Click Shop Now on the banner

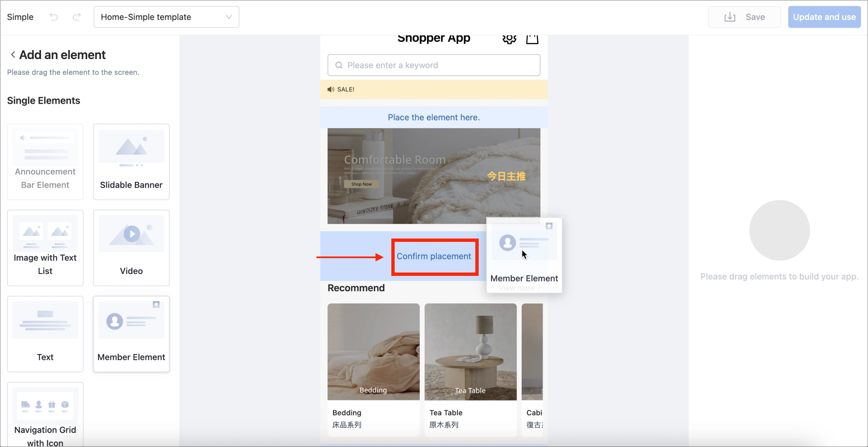pos(361,184)
